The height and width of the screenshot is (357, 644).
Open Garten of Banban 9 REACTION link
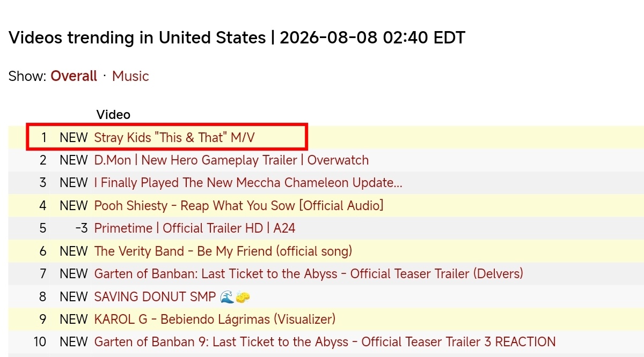point(325,342)
